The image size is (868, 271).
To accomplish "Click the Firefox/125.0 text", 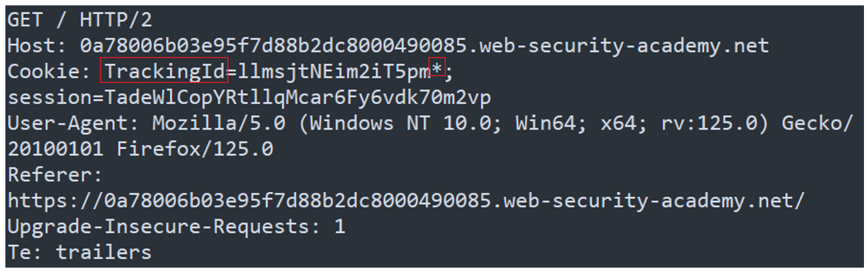I will pyautogui.click(x=196, y=149).
